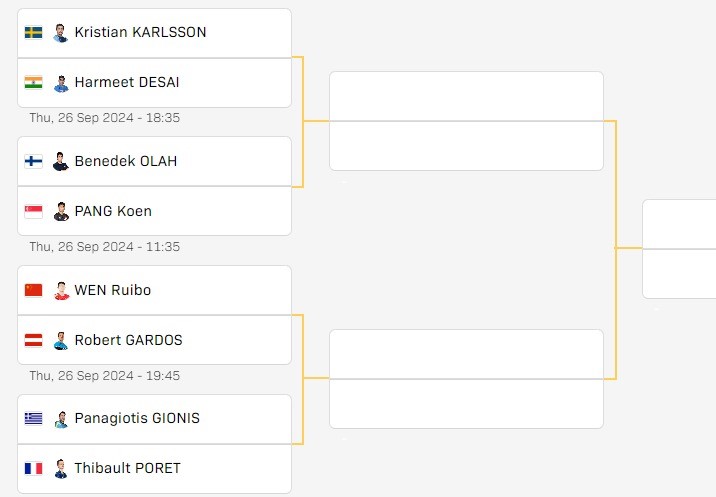Click the China flag beside WEN Ruibo
The height and width of the screenshot is (497, 716).
click(33, 290)
